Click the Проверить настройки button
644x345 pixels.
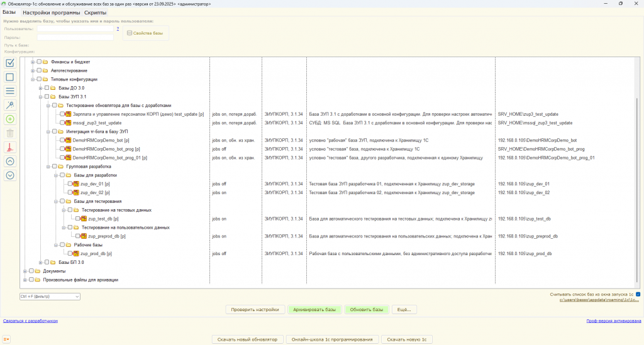click(x=255, y=309)
